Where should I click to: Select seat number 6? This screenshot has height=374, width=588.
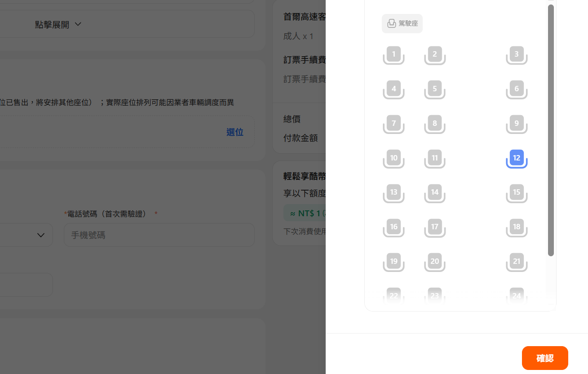click(x=517, y=89)
